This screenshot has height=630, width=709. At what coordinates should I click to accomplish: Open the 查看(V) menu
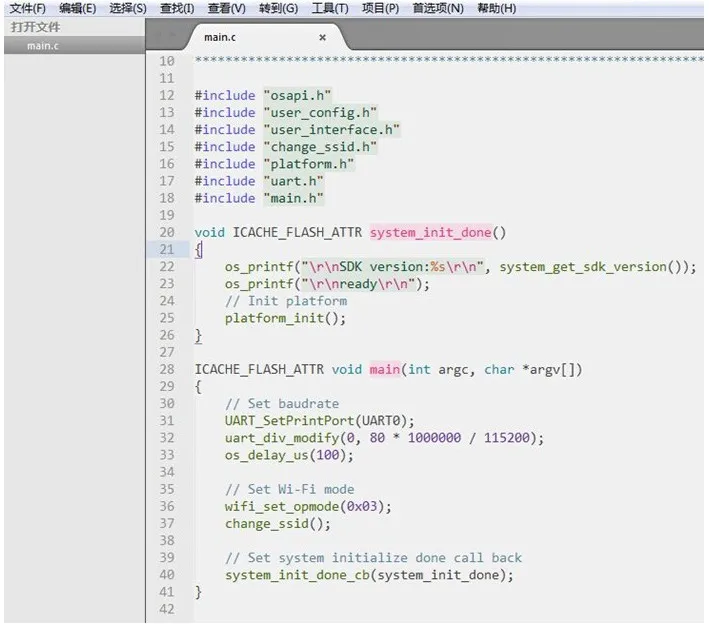[x=226, y=9]
